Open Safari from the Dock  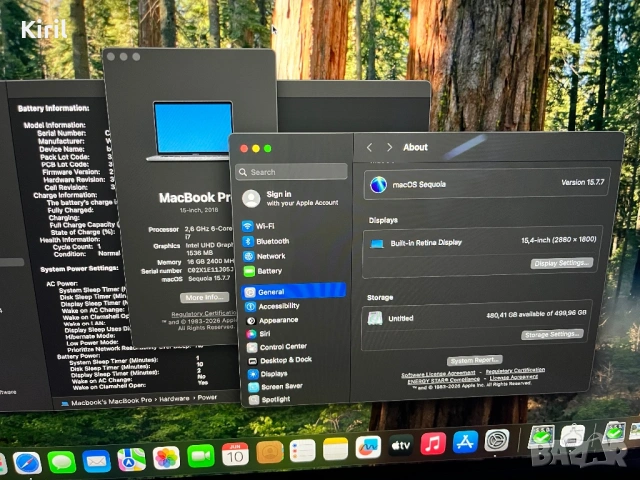click(x=27, y=464)
